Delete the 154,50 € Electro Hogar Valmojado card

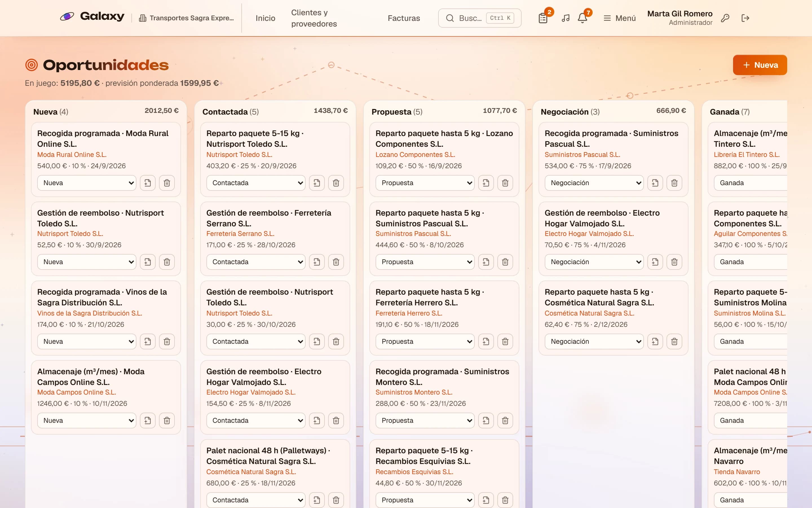pos(336,420)
